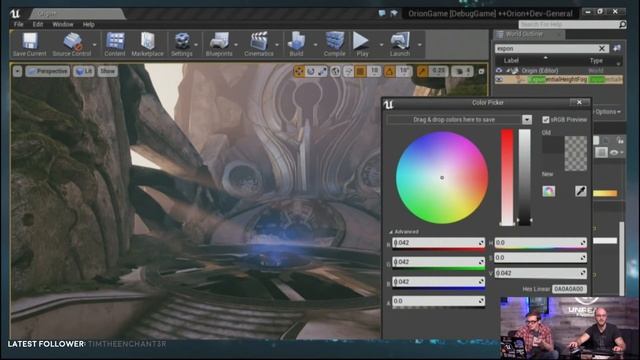Open the Build options dropdown arrow
The height and width of the screenshot is (360, 640).
point(315,44)
